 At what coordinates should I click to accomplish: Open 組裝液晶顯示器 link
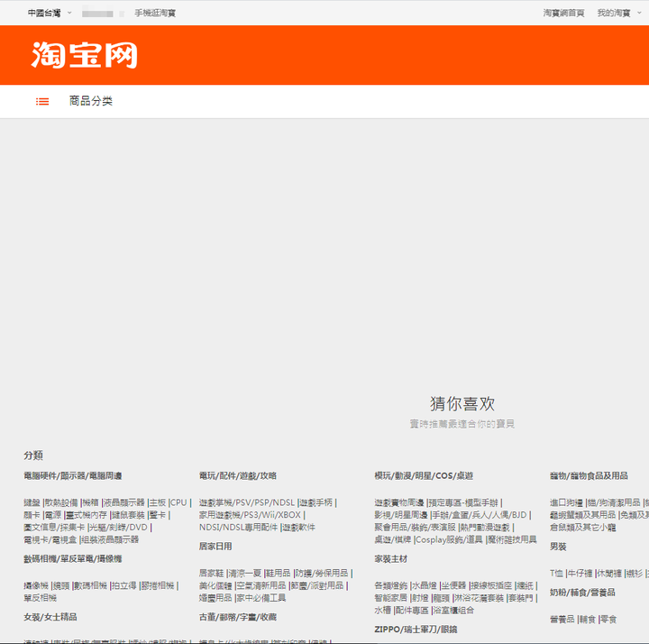110,540
